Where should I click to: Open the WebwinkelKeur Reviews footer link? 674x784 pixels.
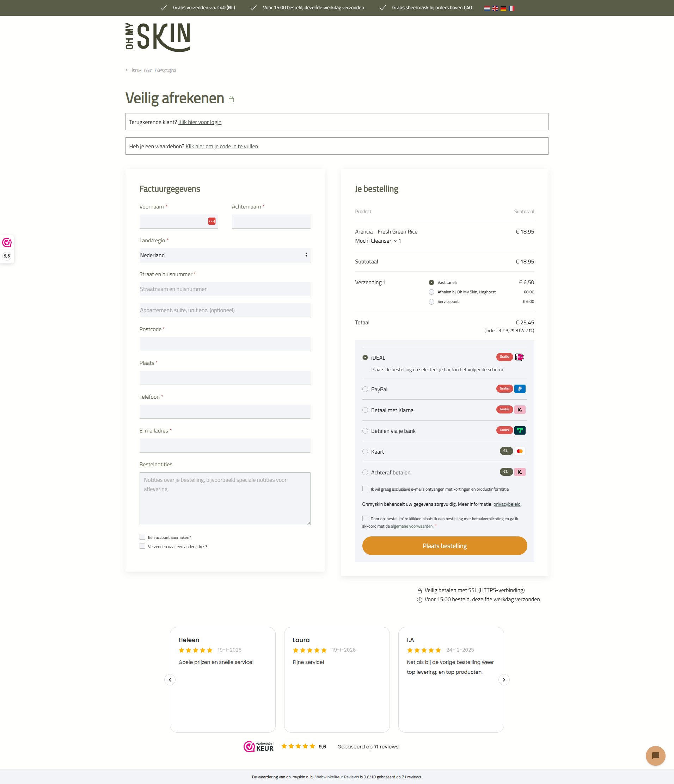337,777
